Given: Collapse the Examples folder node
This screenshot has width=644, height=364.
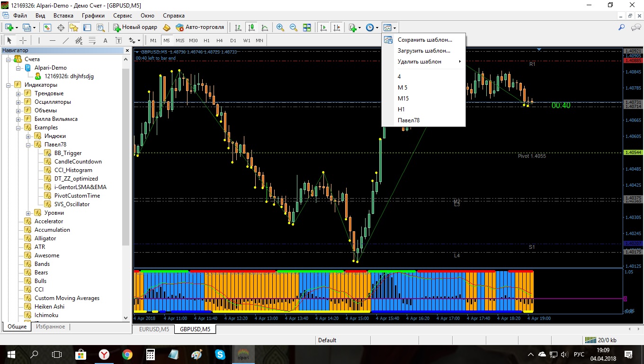Looking at the screenshot, I should [18, 127].
